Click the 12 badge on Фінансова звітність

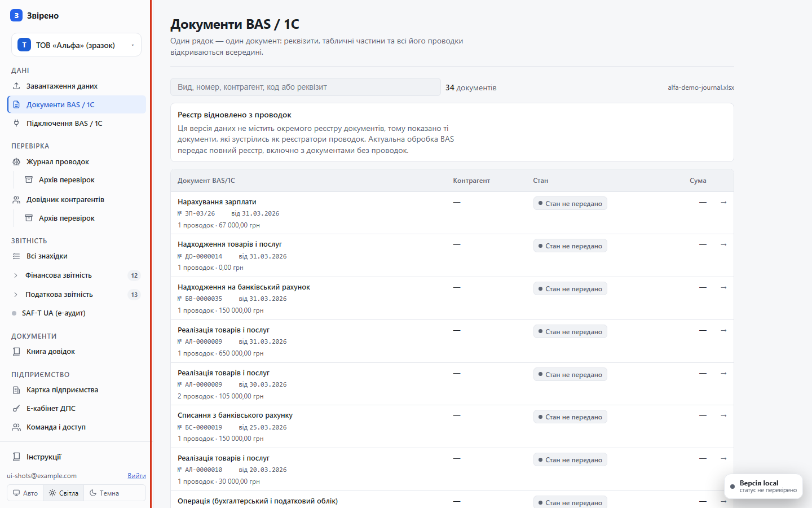coord(134,275)
